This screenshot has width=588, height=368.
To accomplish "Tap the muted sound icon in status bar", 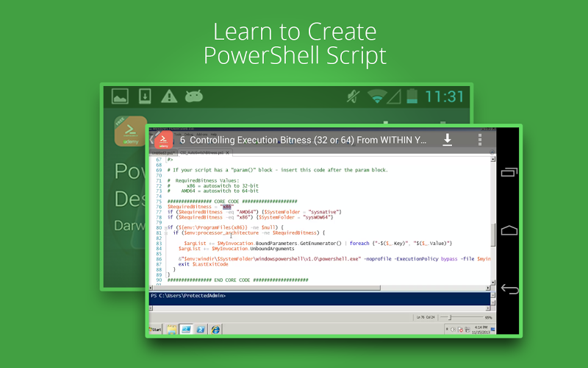I will [353, 97].
